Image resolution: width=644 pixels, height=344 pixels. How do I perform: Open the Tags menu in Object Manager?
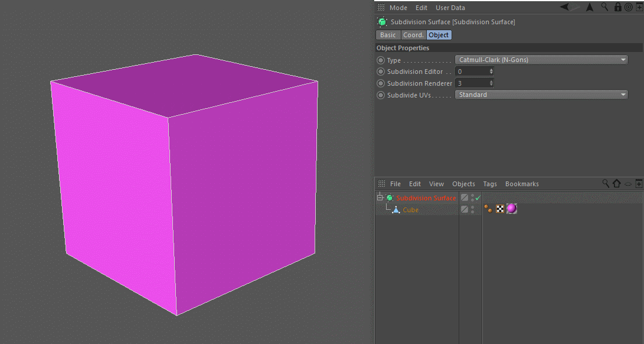(489, 184)
